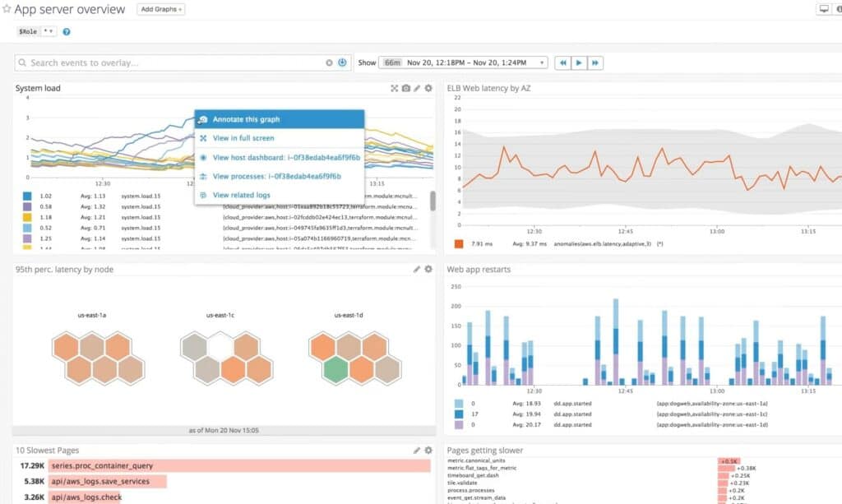Expand the Add Graphs dropdown
Viewport: 842px width, 504px height.
[160, 9]
